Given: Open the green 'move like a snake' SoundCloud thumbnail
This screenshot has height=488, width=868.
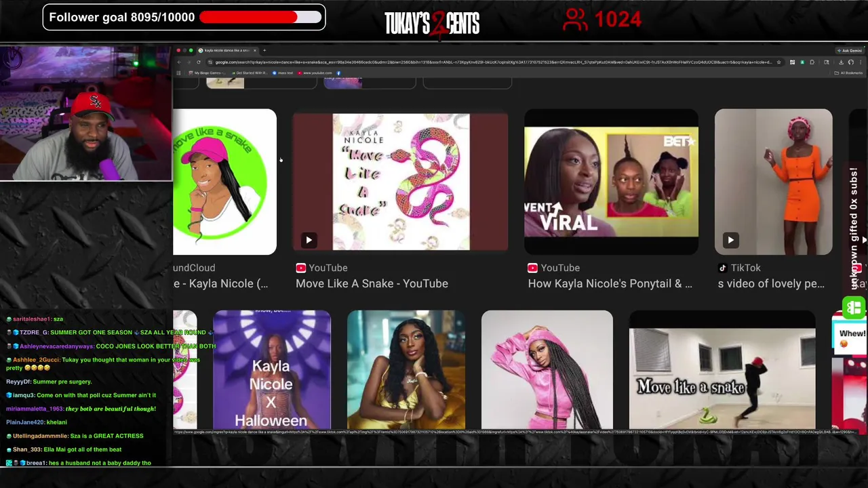Looking at the screenshot, I should pos(224,182).
